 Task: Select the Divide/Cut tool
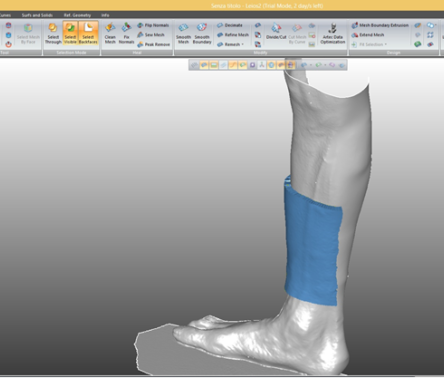pos(276,32)
